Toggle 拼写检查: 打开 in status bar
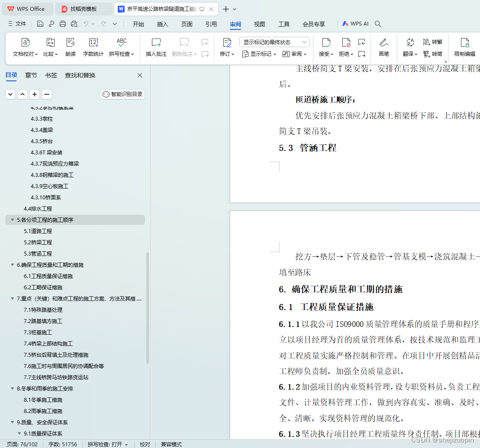 coord(108,444)
